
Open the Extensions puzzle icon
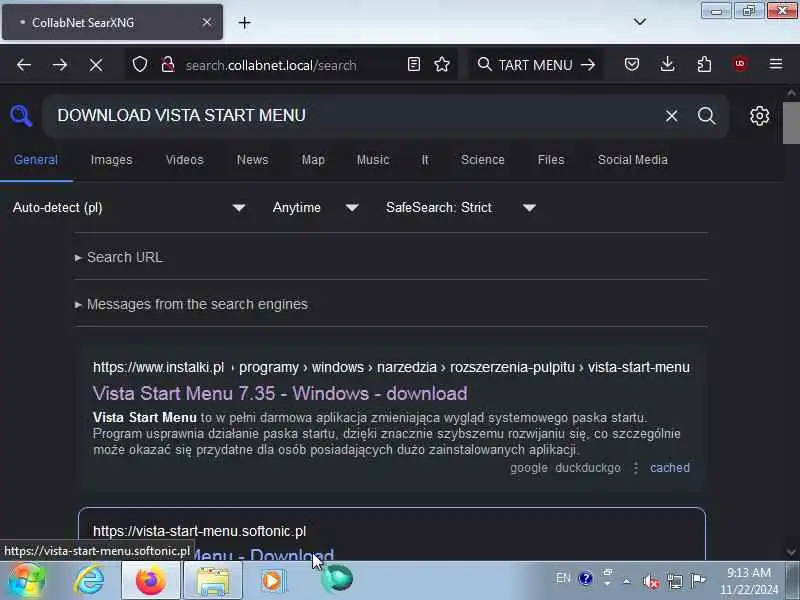pyautogui.click(x=704, y=64)
